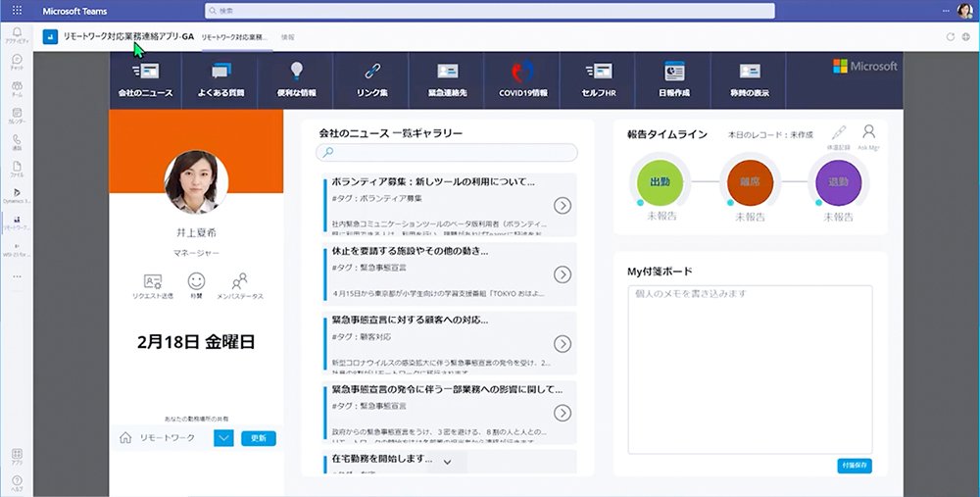Open Teams Calendar in sidebar
Viewport: 980px width, 497px height.
click(17, 113)
